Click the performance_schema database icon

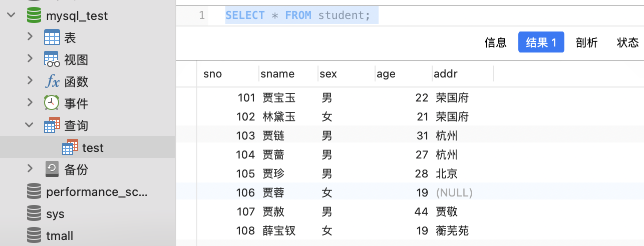pos(34,191)
